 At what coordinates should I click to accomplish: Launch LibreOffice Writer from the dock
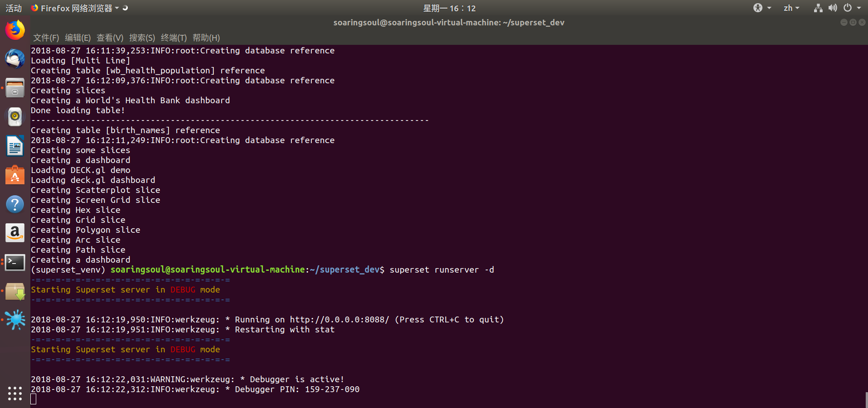(15, 146)
